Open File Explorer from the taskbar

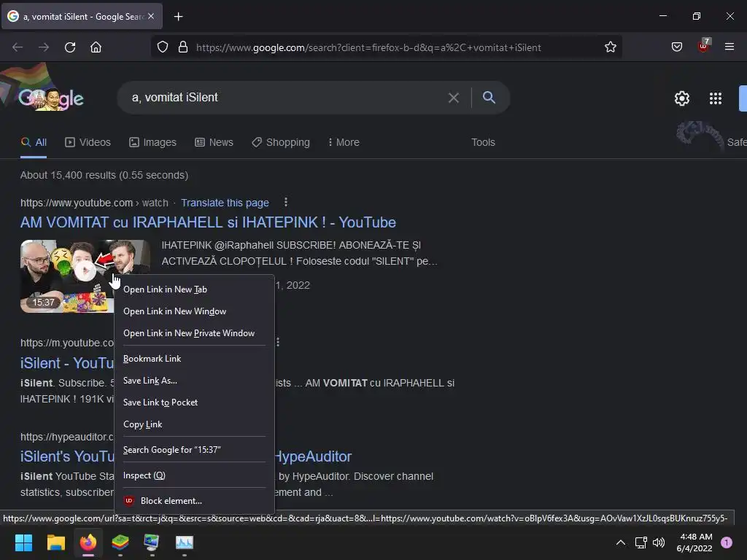(x=55, y=542)
